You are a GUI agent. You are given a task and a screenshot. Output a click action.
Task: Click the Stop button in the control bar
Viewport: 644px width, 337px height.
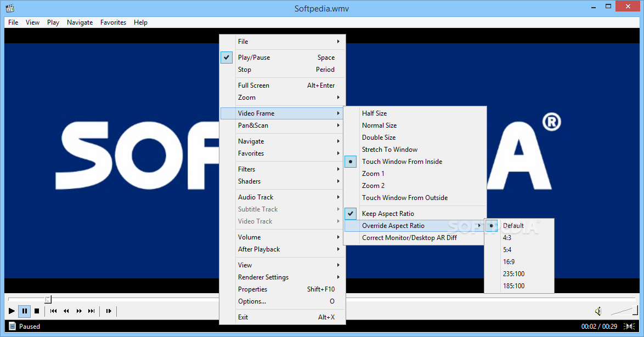[x=37, y=311]
